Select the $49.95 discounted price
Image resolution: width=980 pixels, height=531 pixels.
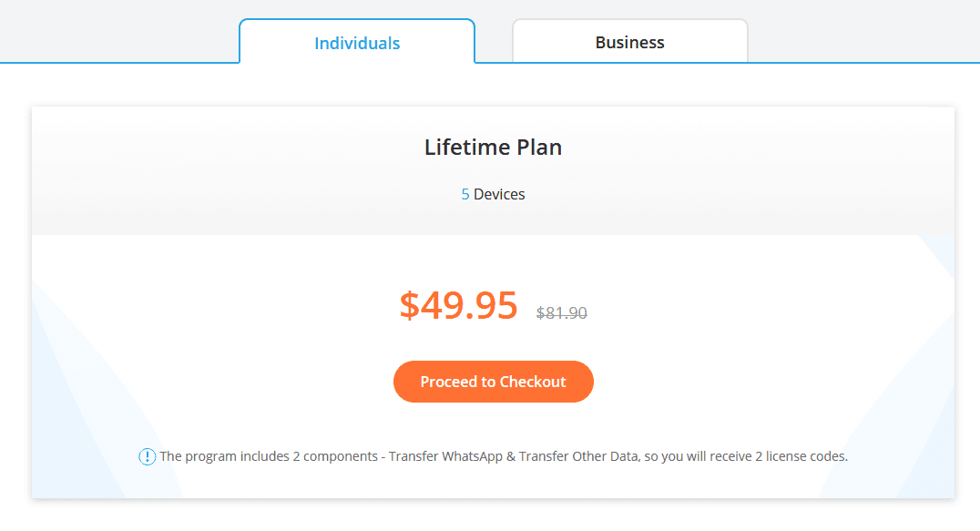point(458,306)
